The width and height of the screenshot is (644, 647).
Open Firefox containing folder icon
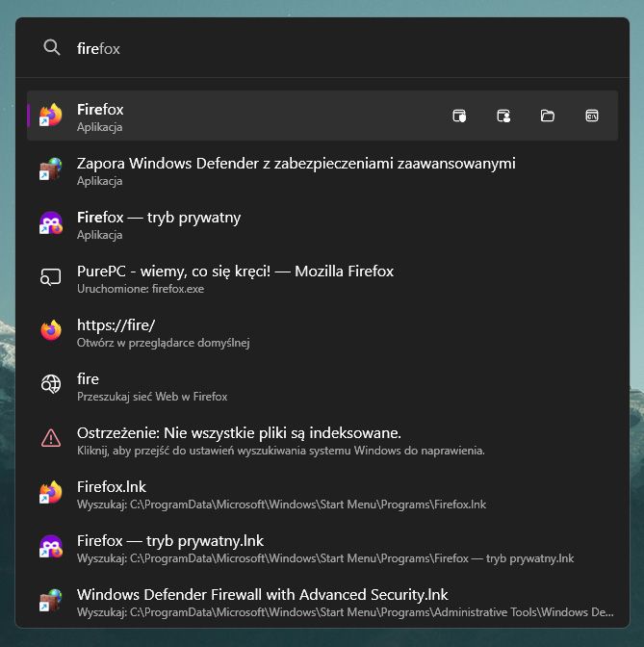pos(548,116)
